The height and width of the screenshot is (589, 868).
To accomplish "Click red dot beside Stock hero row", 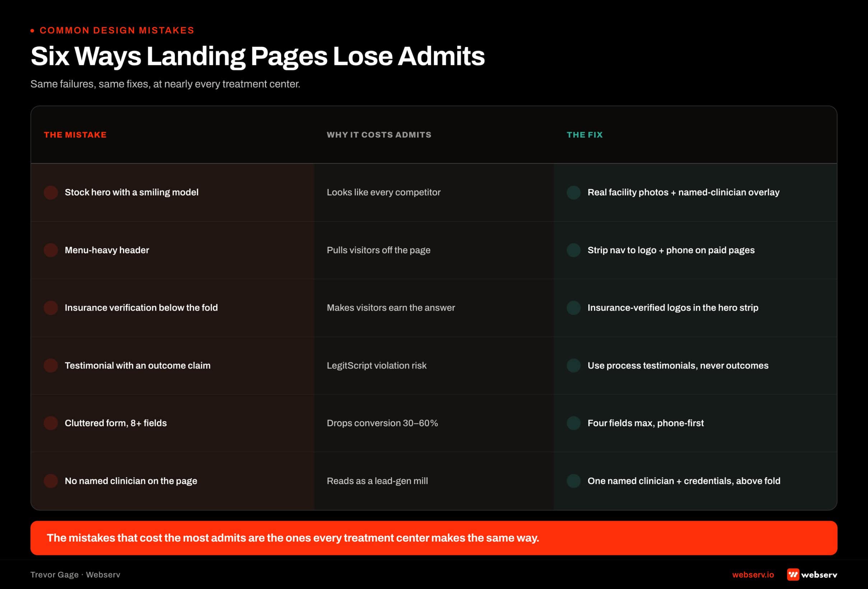I will [51, 193].
